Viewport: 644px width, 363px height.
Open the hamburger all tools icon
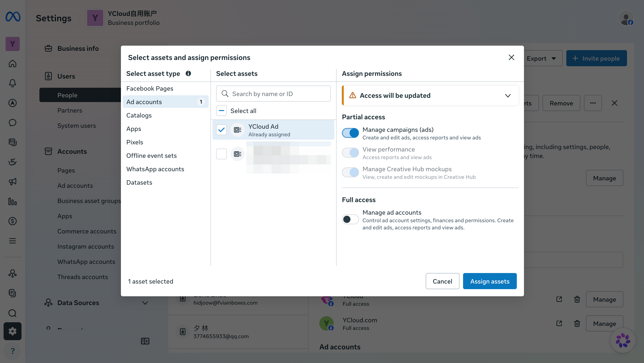tap(13, 241)
